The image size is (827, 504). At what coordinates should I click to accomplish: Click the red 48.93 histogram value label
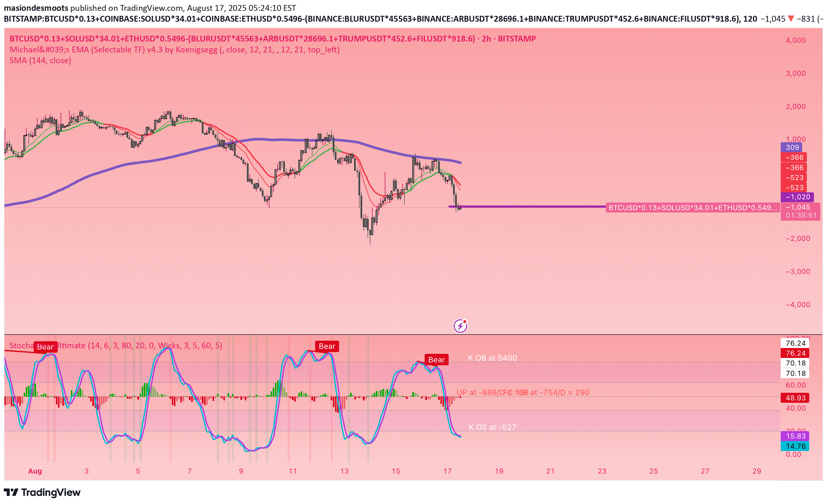[795, 398]
